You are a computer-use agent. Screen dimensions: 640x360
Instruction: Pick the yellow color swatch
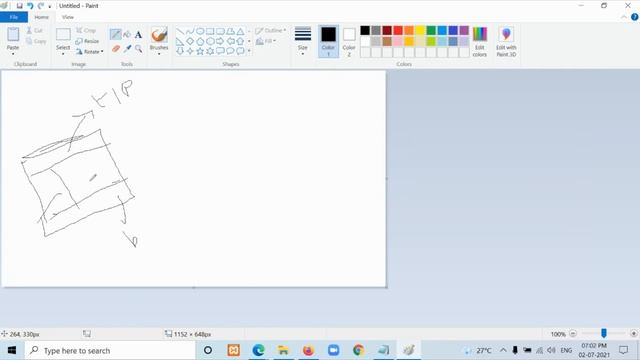[420, 30]
